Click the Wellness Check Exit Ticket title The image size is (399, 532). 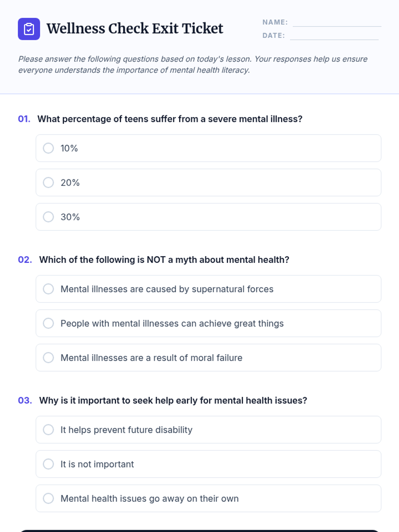click(135, 29)
